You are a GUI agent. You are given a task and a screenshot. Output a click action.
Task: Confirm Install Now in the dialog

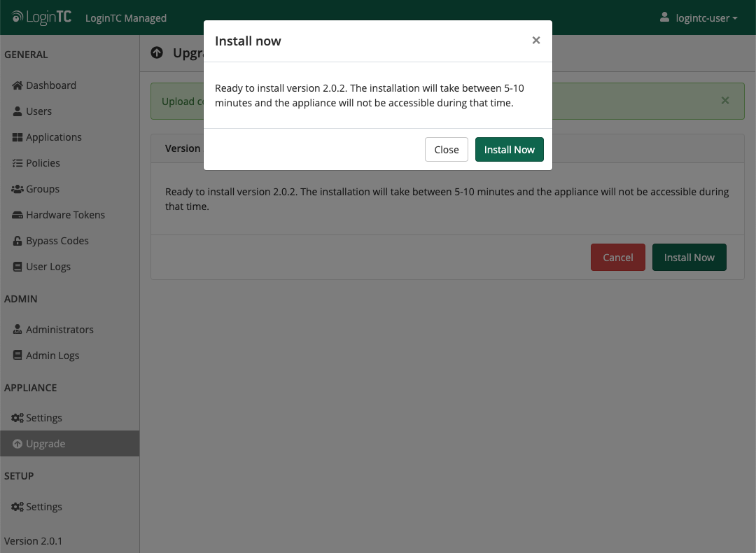(509, 150)
